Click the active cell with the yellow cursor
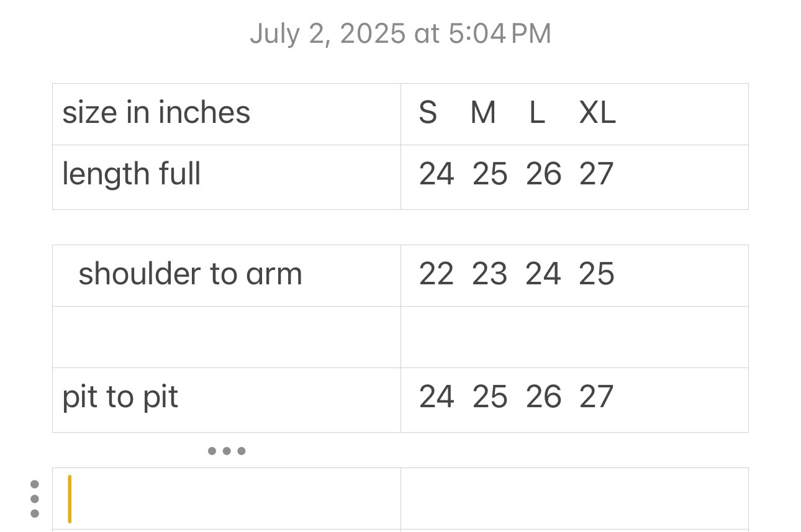Viewport: 801px width, 532px height. 226,498
